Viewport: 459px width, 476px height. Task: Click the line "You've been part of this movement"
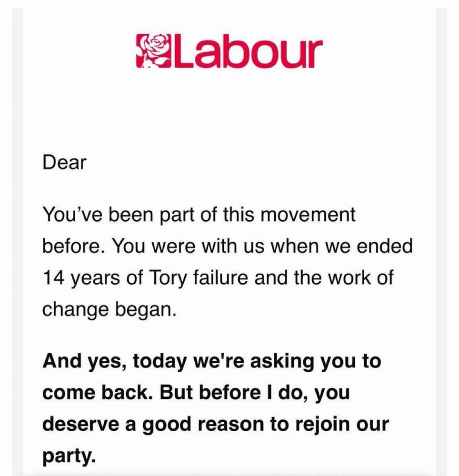click(x=199, y=215)
